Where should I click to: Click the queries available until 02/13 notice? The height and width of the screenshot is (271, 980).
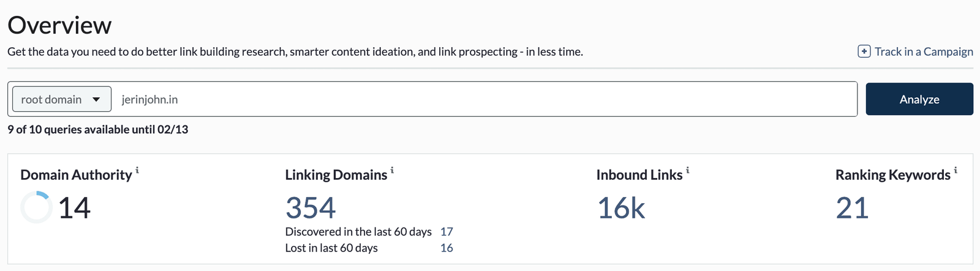[x=98, y=130]
